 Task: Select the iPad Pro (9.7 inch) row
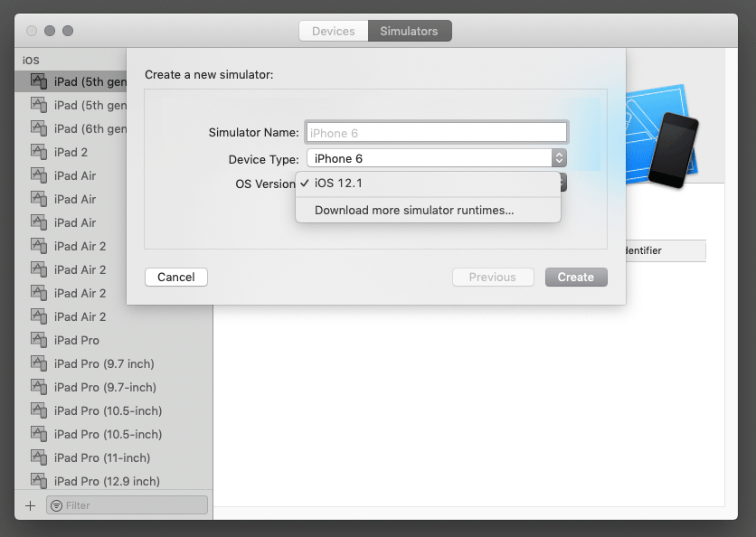(x=114, y=363)
